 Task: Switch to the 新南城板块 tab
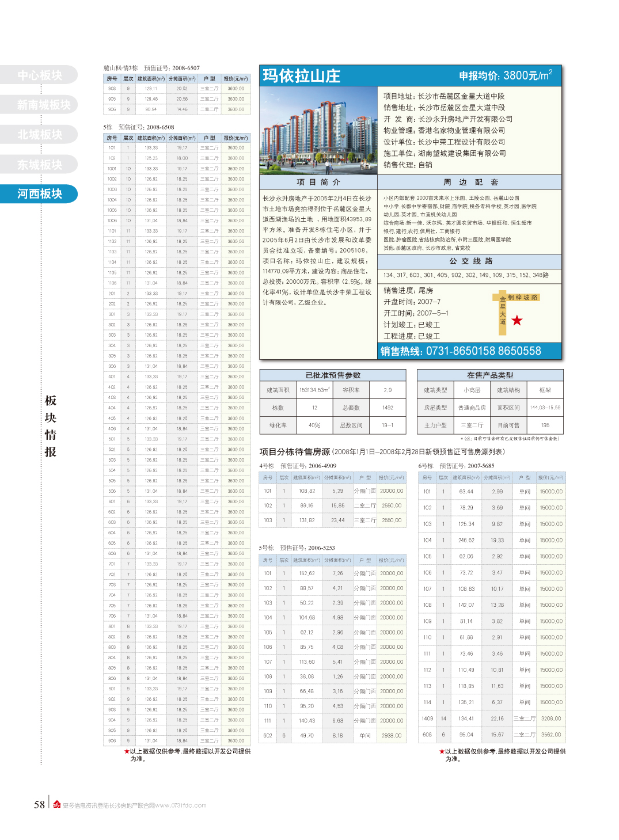coord(39,105)
